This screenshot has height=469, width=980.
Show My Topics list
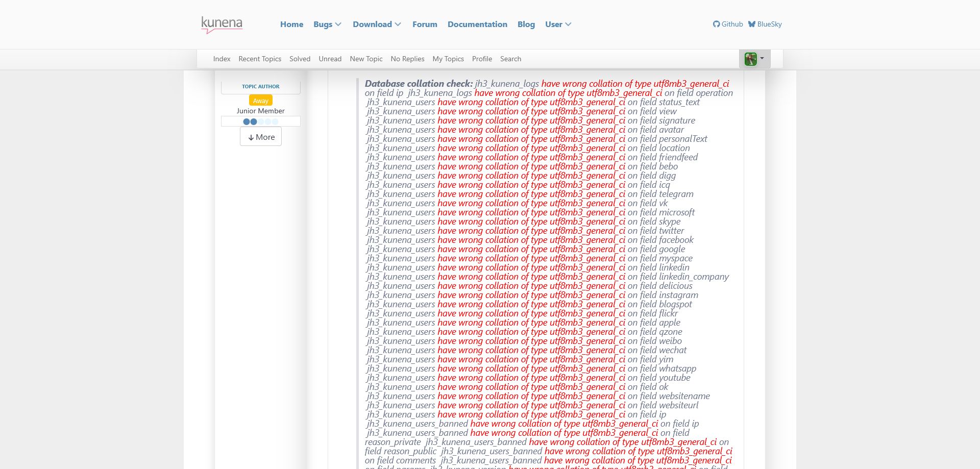[x=448, y=59]
